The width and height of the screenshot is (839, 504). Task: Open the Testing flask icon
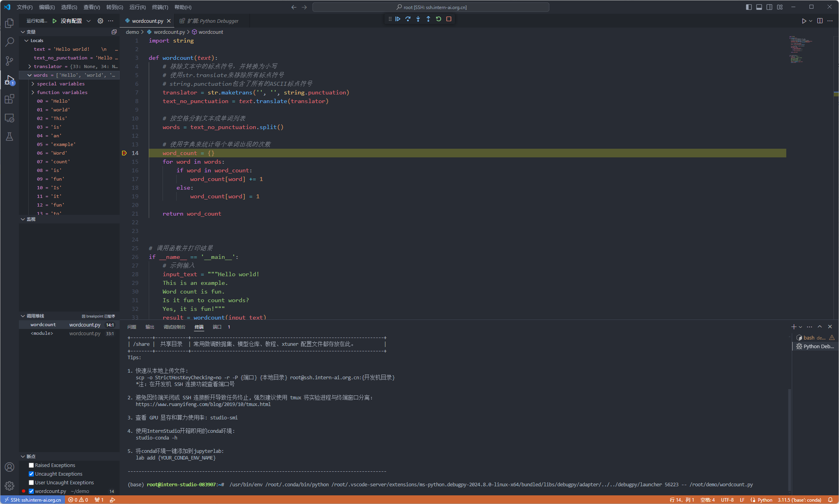9,137
